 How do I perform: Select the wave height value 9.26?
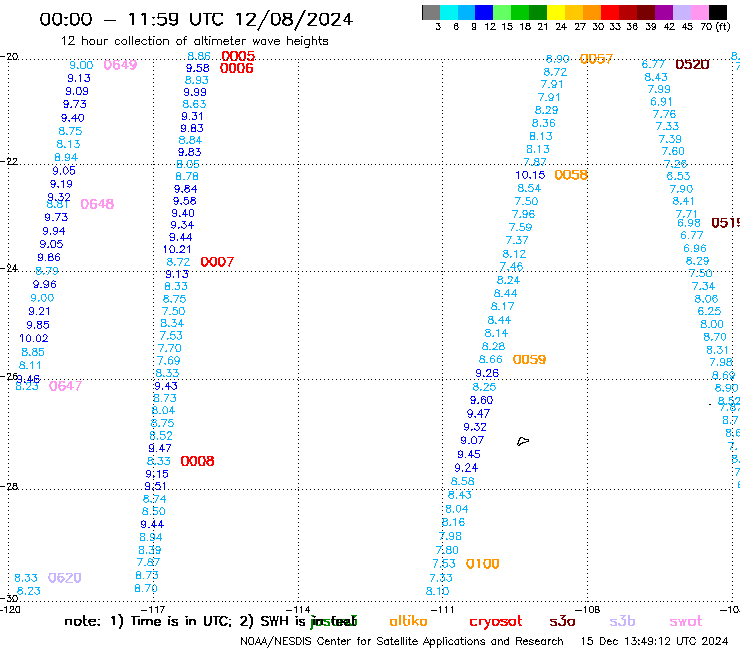point(487,373)
